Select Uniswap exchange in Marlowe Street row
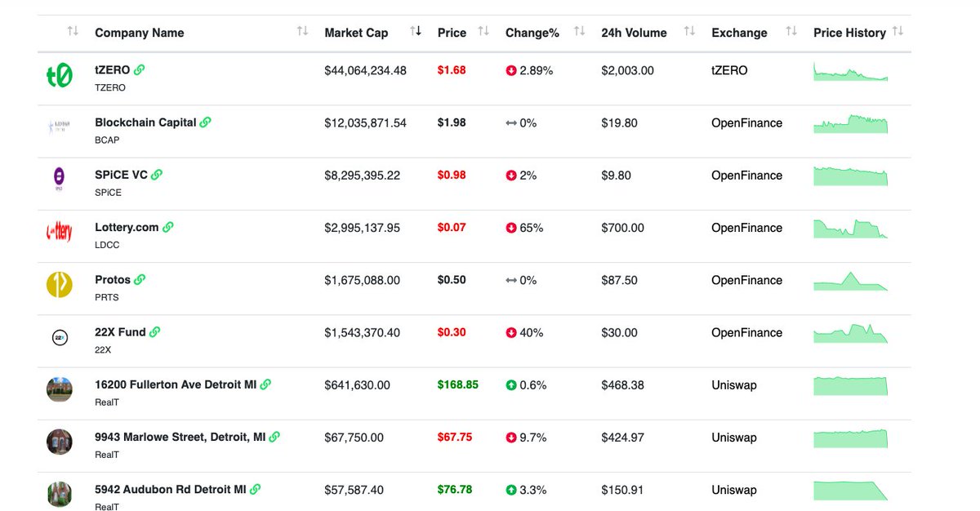980x511 pixels. (734, 438)
